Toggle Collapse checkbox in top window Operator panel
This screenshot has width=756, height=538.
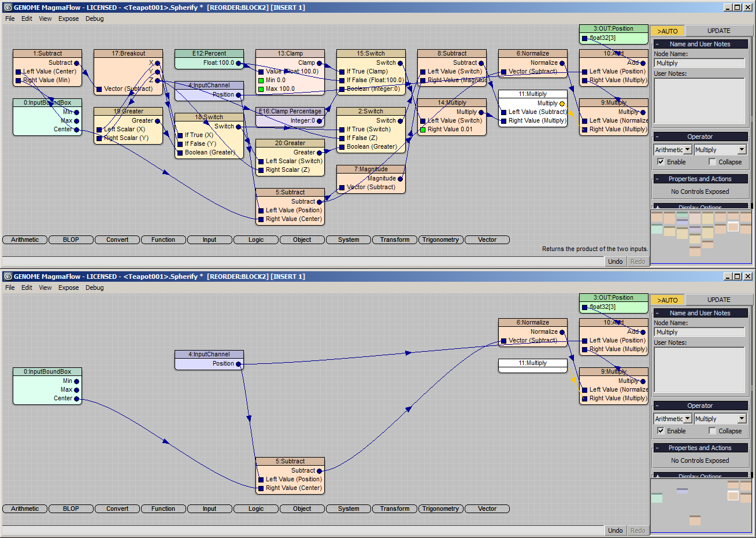(x=712, y=162)
